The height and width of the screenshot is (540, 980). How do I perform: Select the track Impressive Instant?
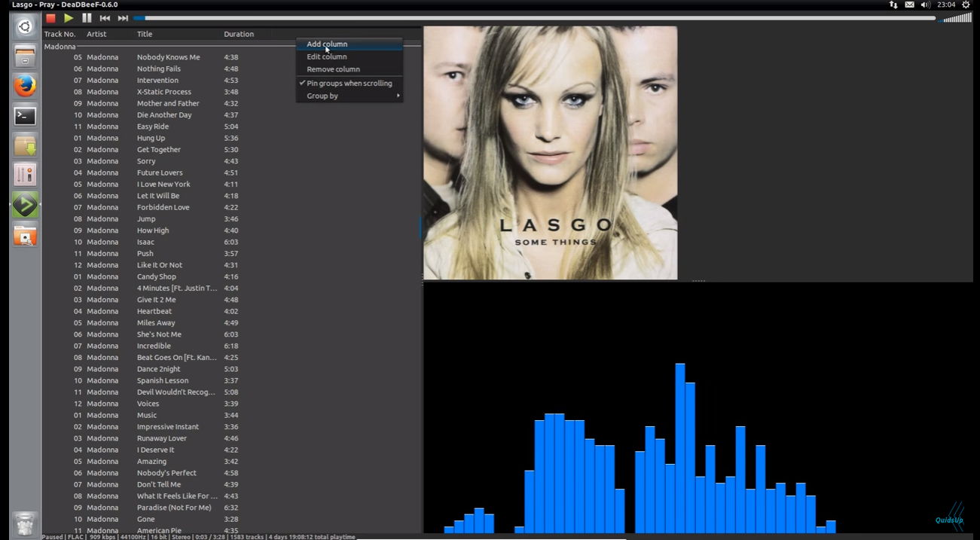tap(231, 426)
